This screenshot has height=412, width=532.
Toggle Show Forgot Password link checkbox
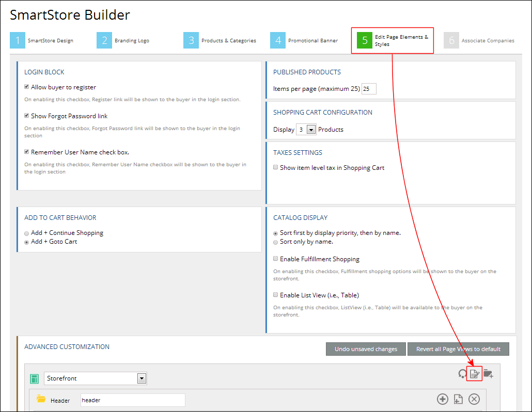(27, 116)
